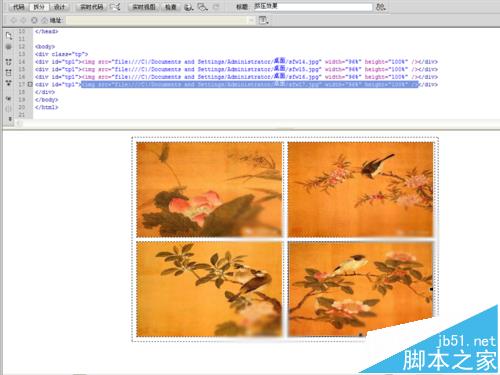Click the horizontal scrollbar under code pane

(257, 124)
